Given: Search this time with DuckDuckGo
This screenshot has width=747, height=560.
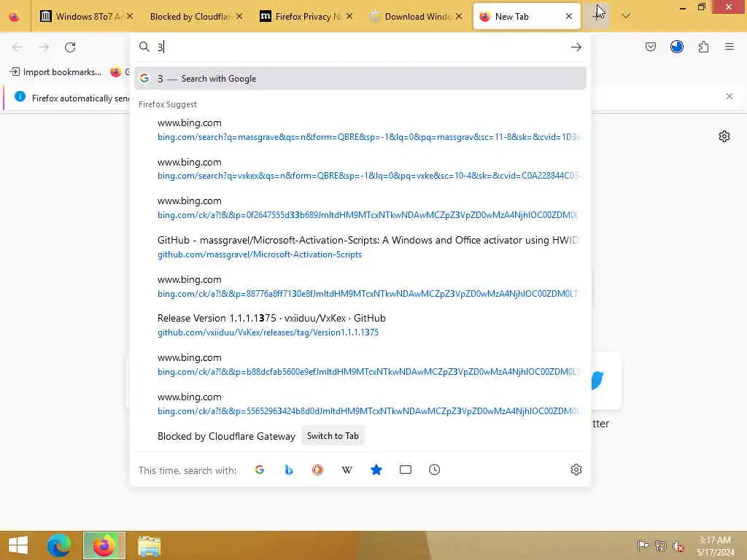Looking at the screenshot, I should click(x=318, y=470).
